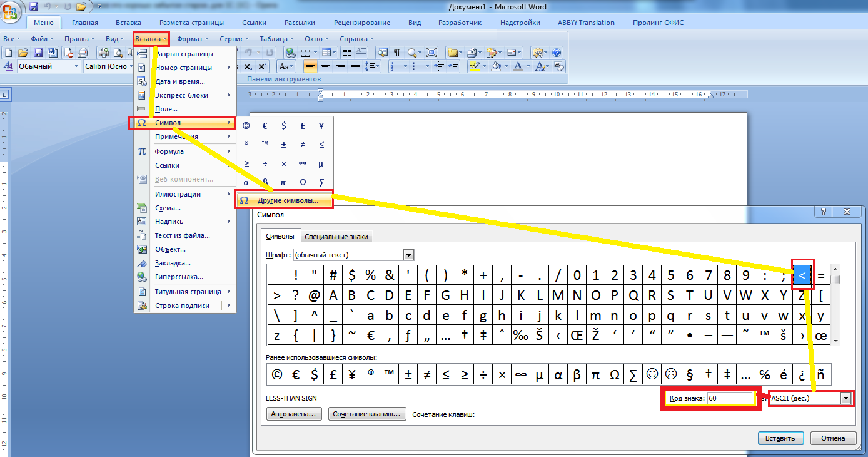The image size is (868, 457).
Task: Click the Zoom magnifier icon in toolbar
Action: tap(411, 53)
